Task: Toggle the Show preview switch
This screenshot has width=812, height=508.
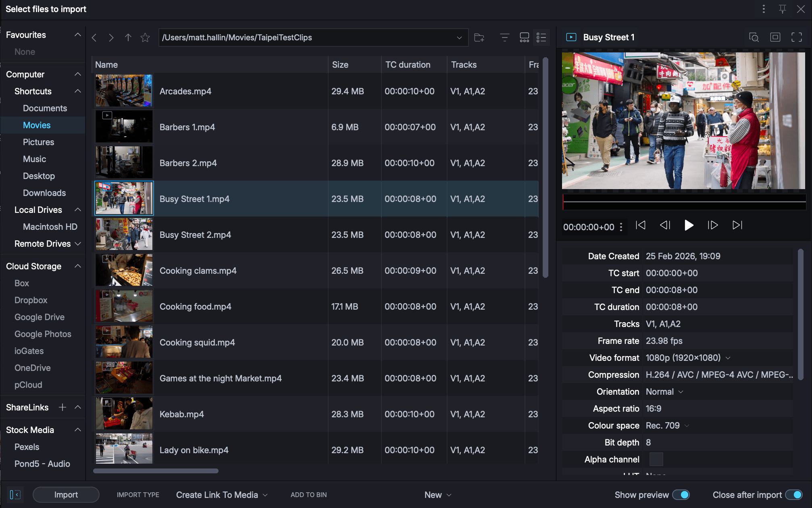Action: 681,495
